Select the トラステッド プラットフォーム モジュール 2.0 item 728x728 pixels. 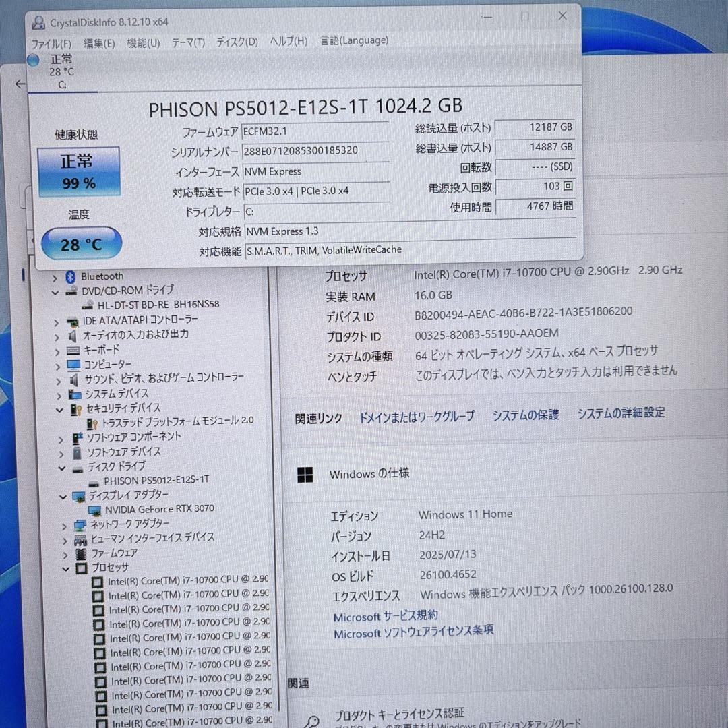click(177, 421)
